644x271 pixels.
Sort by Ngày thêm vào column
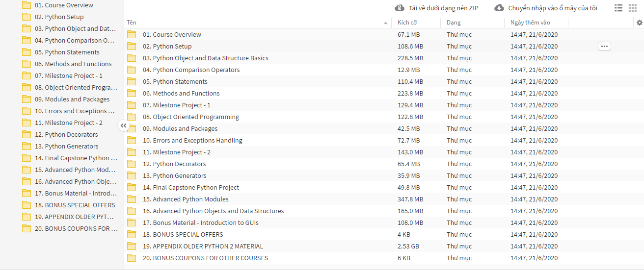click(530, 23)
